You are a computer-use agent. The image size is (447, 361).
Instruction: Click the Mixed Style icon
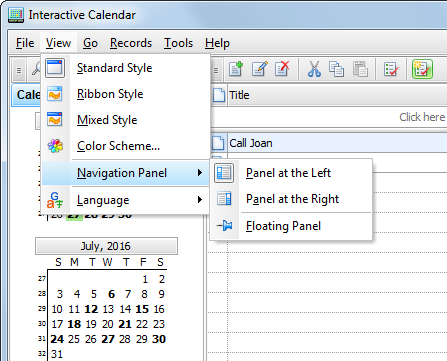pyautogui.click(x=55, y=119)
